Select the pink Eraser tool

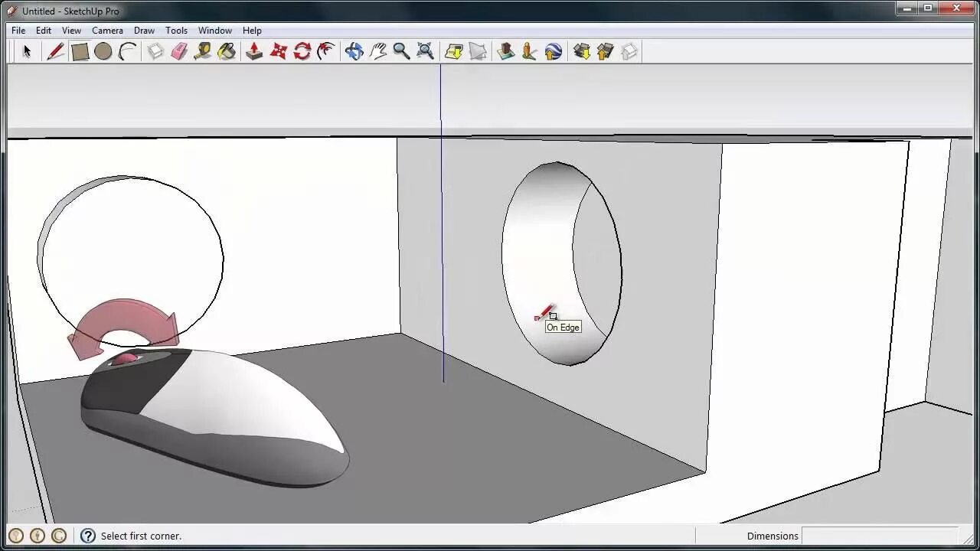(179, 51)
